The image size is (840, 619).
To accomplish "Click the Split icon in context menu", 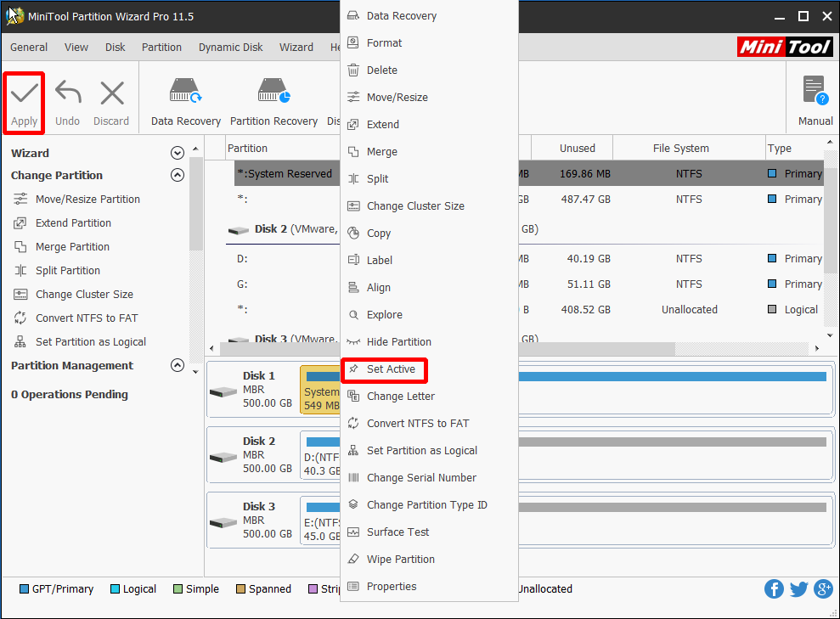I will 353,179.
